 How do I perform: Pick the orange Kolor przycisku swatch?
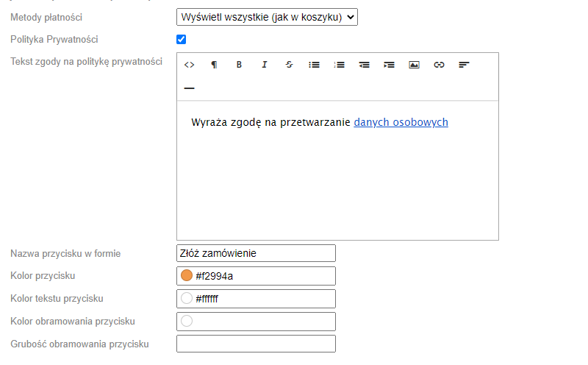(187, 276)
